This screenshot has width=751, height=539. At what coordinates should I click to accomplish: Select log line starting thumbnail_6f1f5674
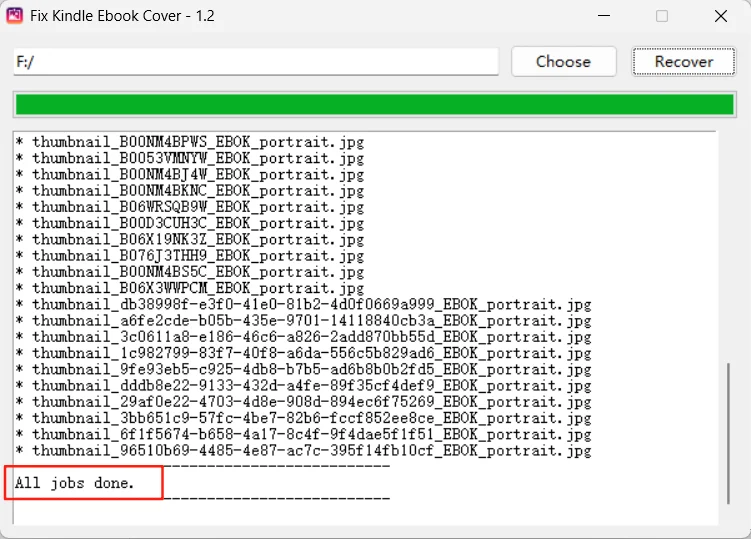304,435
